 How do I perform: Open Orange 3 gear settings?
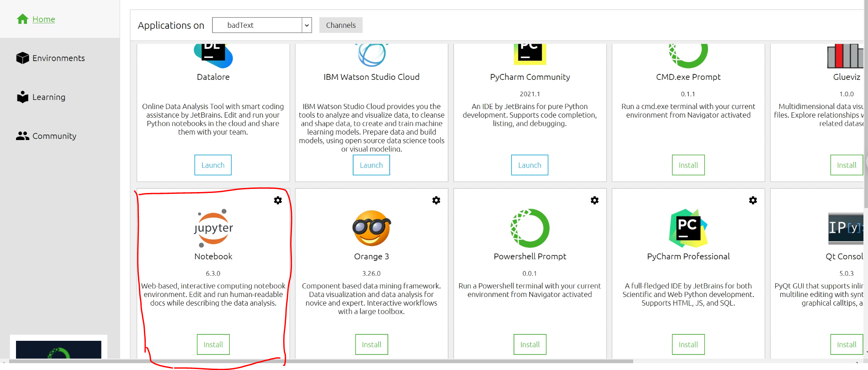pyautogui.click(x=436, y=200)
